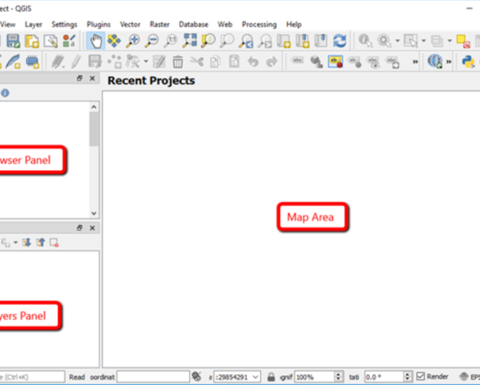Expand label toolbar overflow chevron
This screenshot has height=385, width=480.
pos(415,62)
